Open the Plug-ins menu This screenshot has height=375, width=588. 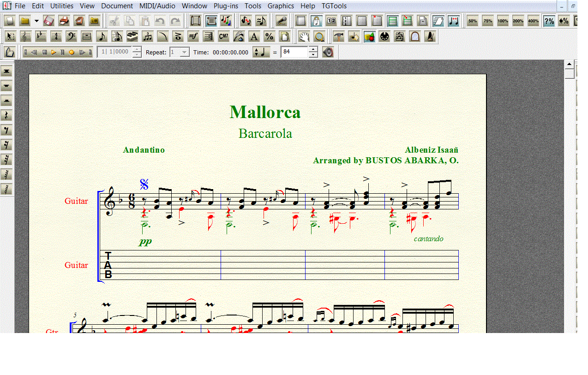pos(226,6)
